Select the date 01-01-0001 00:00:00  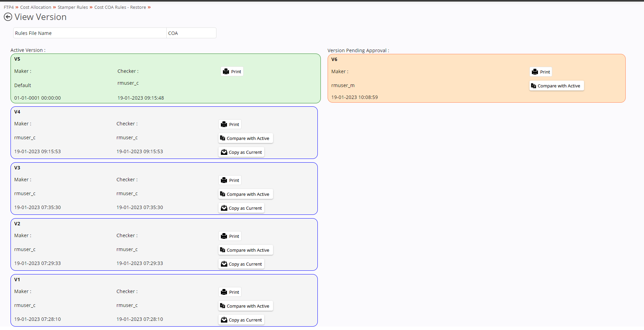pos(38,98)
